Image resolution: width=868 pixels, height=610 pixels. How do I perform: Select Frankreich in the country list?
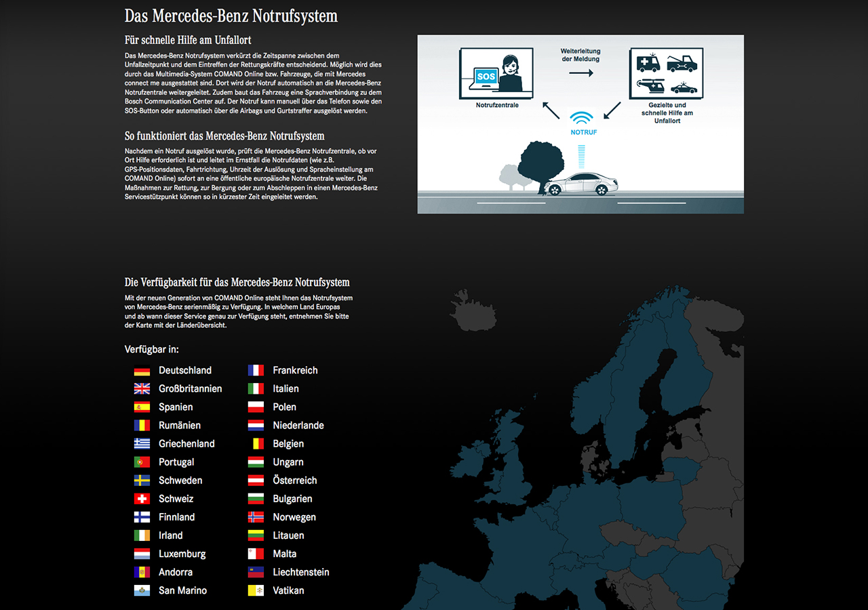pos(295,371)
